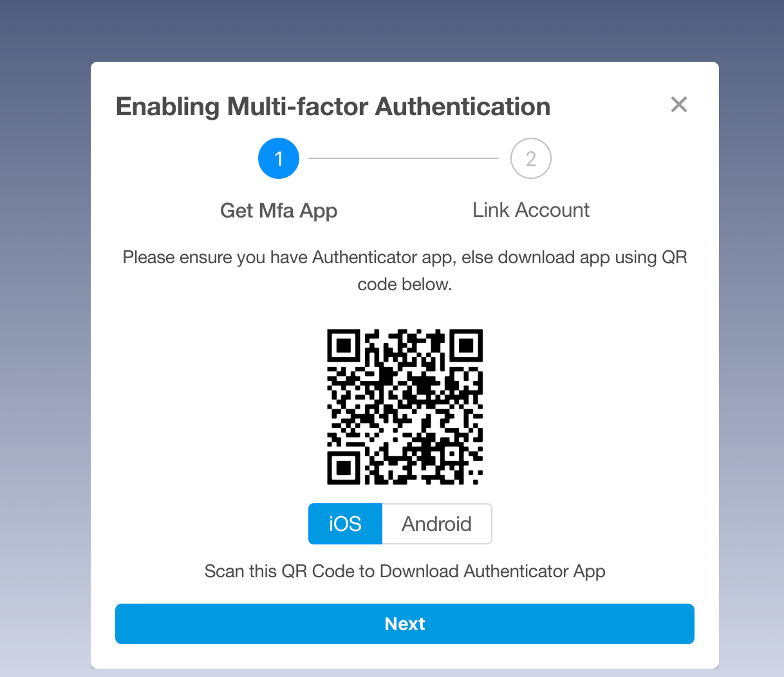Click the Scan this QR Code caption
The height and width of the screenshot is (677, 784).
(x=405, y=571)
